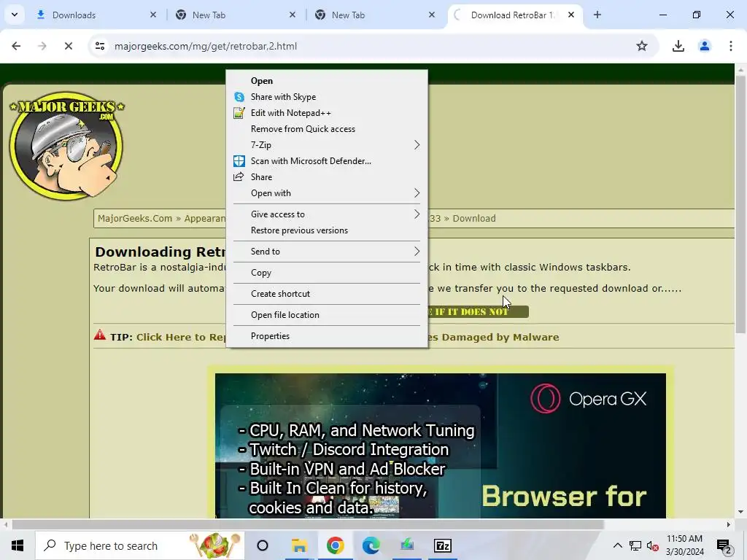Click the vertical page scrollbar
This screenshot has height=560, width=747.
coord(740,205)
